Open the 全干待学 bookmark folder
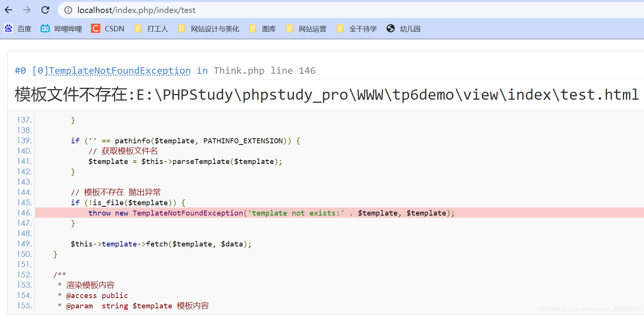This screenshot has width=644, height=316. point(357,29)
